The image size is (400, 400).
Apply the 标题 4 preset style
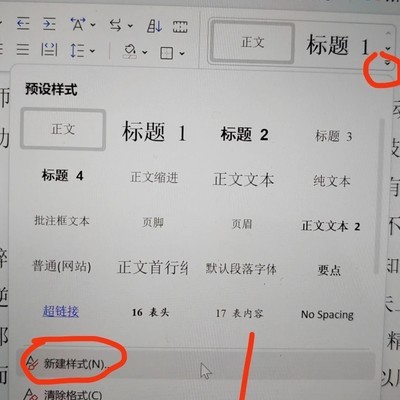(62, 175)
